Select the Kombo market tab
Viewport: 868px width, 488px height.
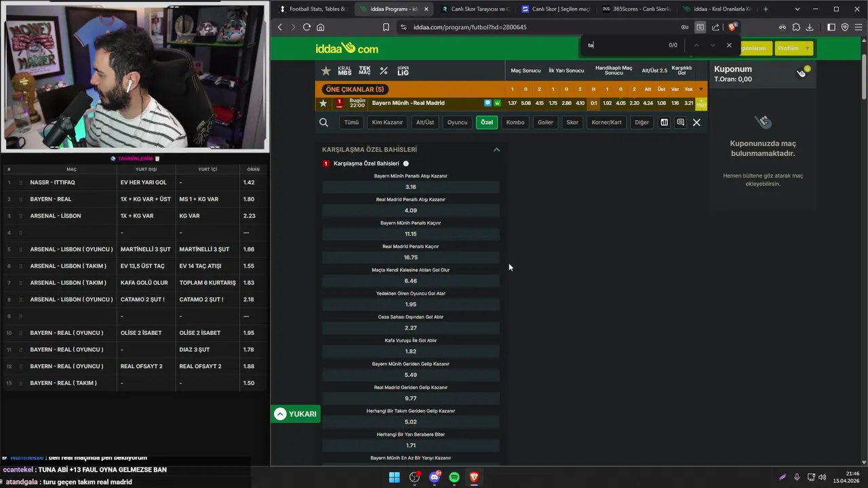click(x=515, y=123)
